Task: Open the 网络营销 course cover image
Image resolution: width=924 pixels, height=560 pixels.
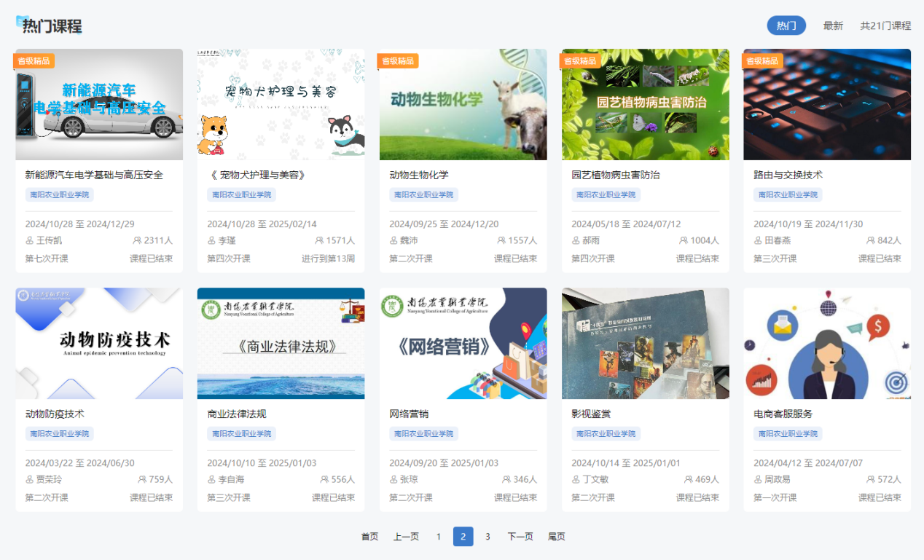Action: [463, 343]
